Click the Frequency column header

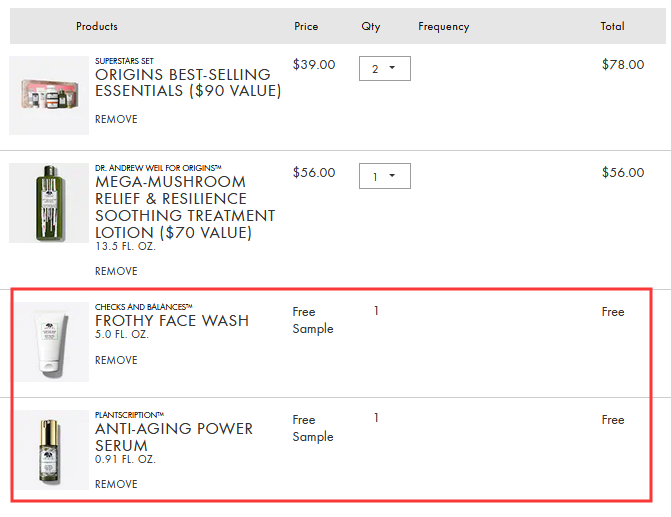point(444,27)
